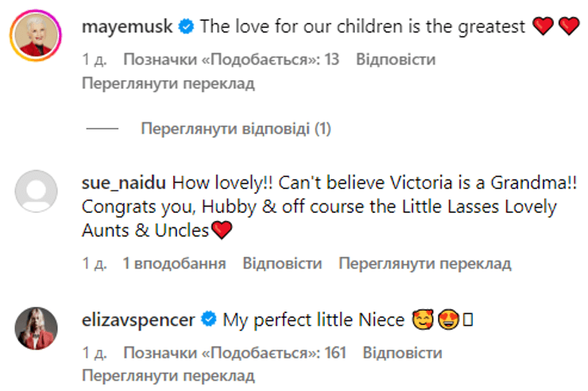Click sue_naidu's default profile avatar

coord(37,191)
